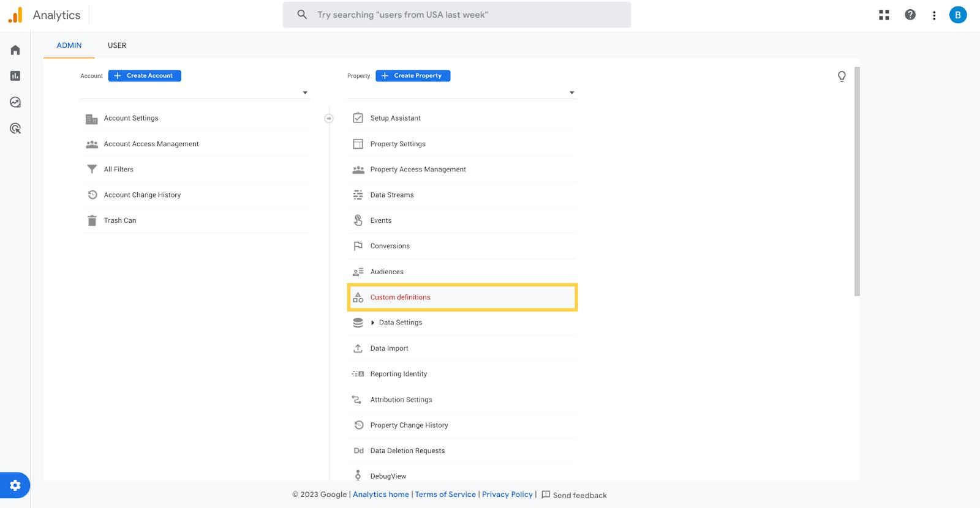The width and height of the screenshot is (980, 508).
Task: Open the Privacy Policy link
Action: coord(507,495)
